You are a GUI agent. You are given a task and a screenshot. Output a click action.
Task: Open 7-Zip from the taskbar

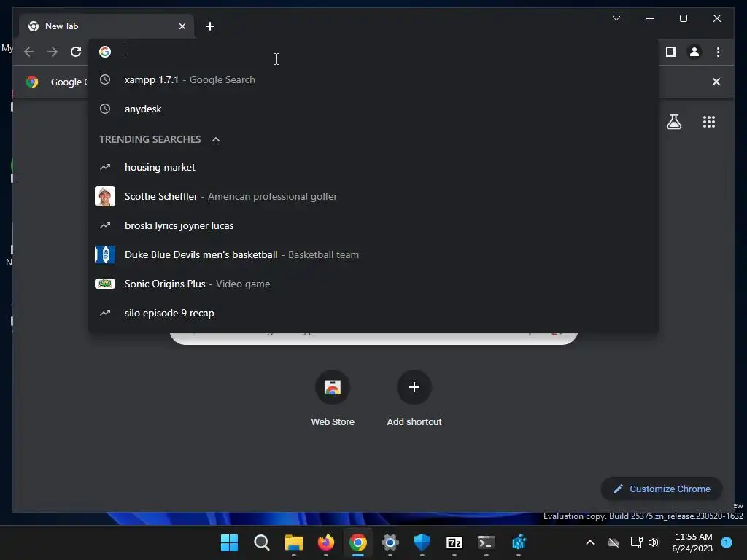click(x=454, y=542)
